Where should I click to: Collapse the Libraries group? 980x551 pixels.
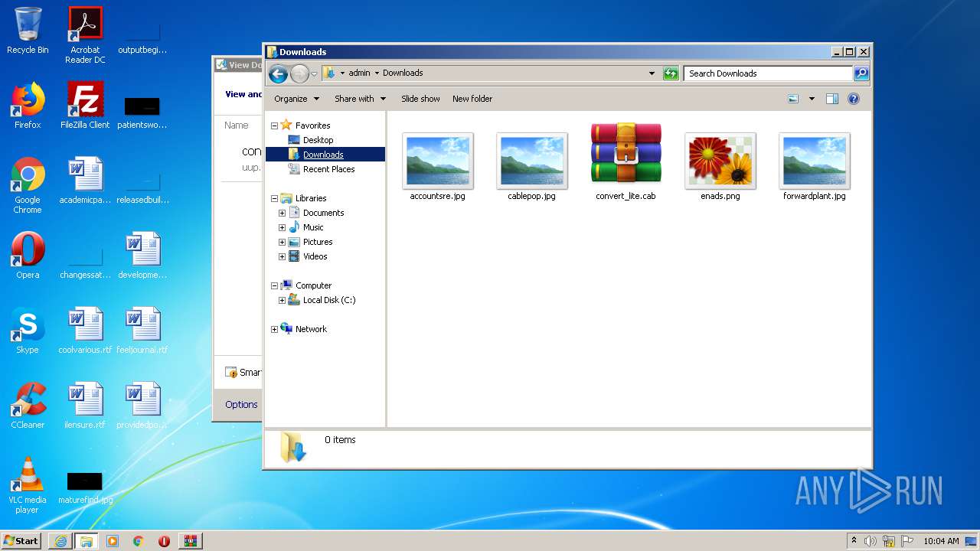(x=274, y=198)
